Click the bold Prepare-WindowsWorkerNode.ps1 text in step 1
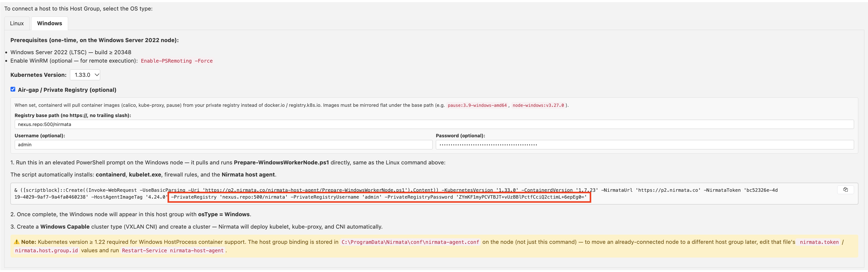Image resolution: width=868 pixels, height=272 pixels. point(281,163)
